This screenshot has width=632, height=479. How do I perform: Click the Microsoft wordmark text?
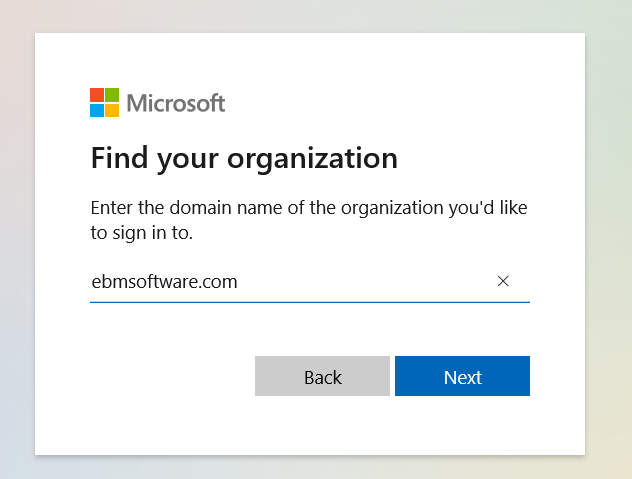[x=176, y=103]
